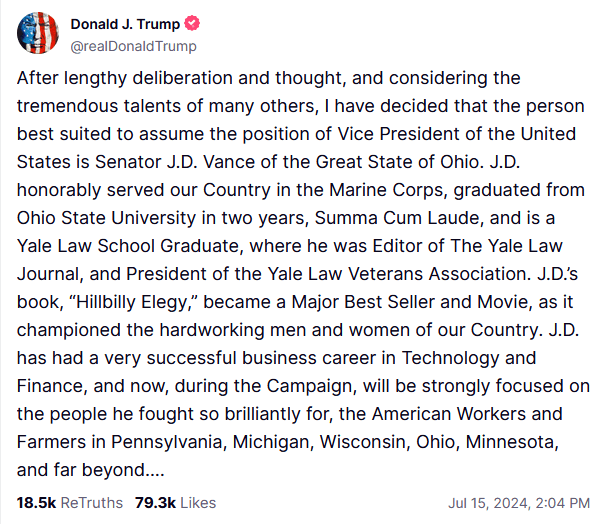604x524 pixels.
Task: Click the @realDonaldTrump handle
Action: 134,46
